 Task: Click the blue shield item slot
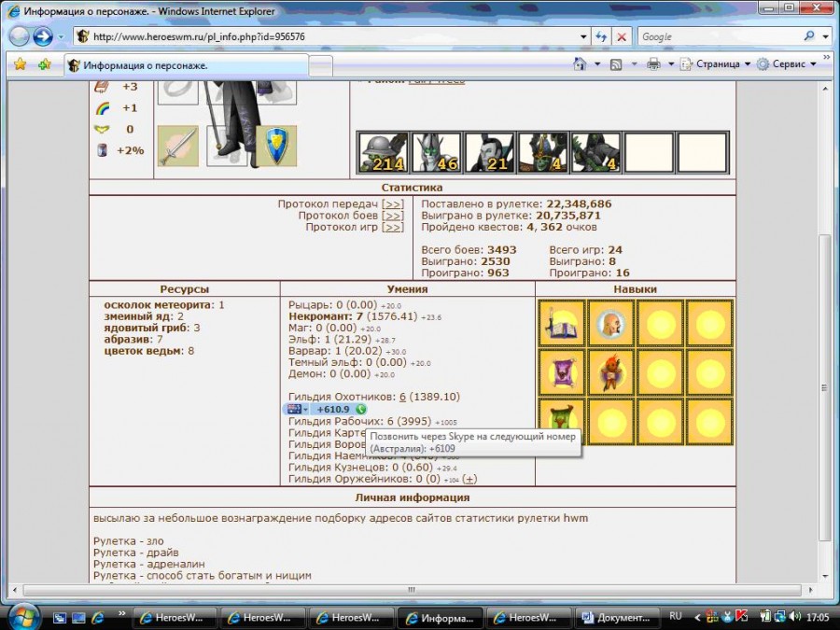pyautogui.click(x=276, y=147)
